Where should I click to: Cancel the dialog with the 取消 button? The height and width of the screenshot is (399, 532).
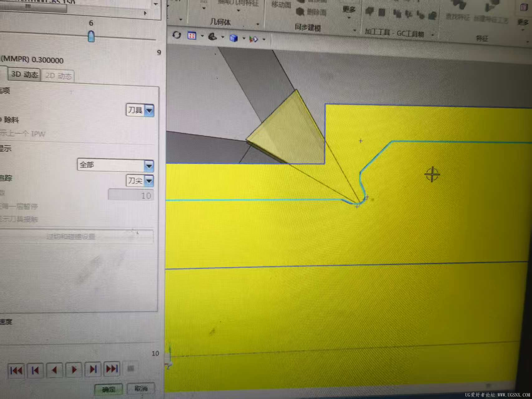pos(141,388)
